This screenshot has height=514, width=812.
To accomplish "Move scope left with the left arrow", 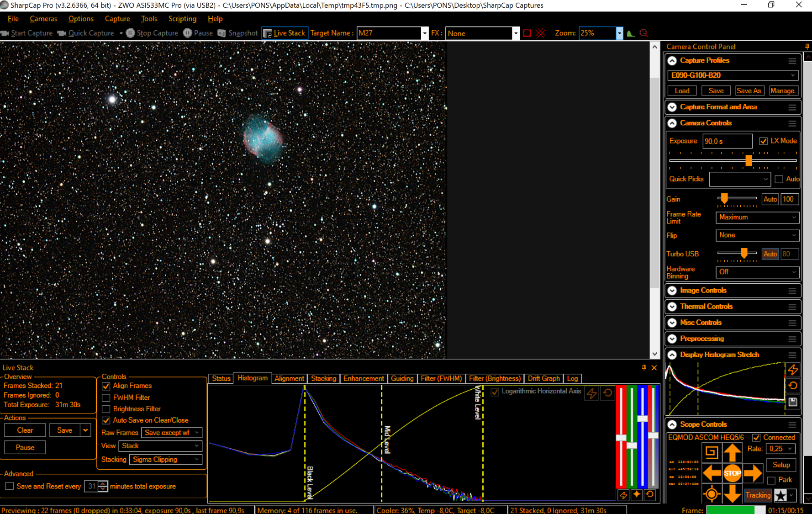I will click(712, 473).
